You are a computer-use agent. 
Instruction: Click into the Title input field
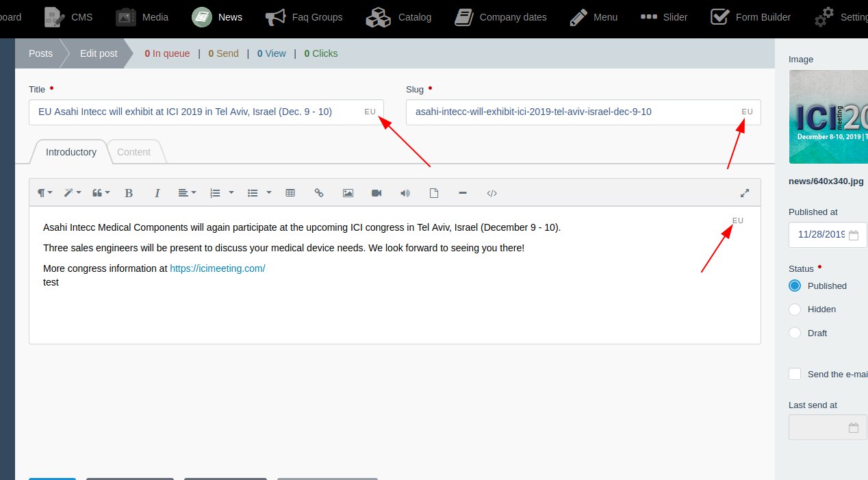(x=206, y=112)
